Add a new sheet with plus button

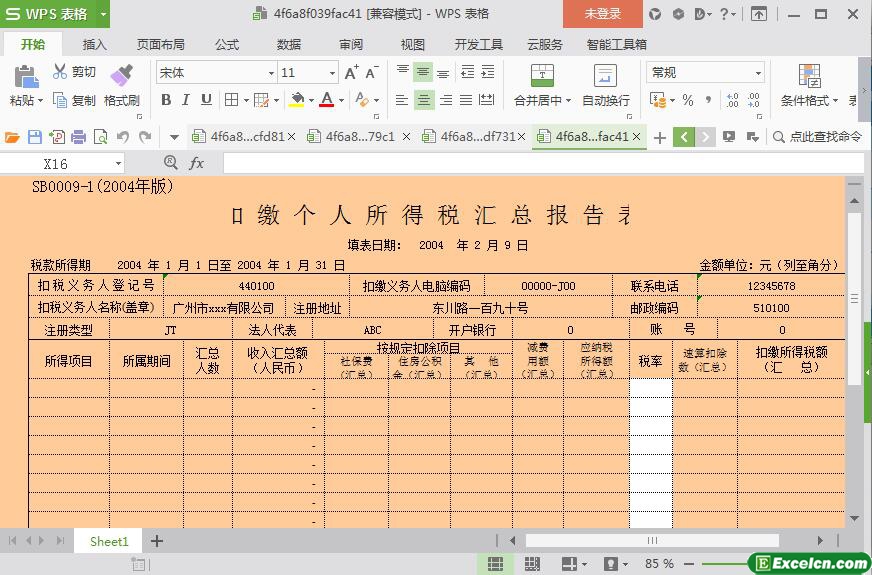click(157, 541)
